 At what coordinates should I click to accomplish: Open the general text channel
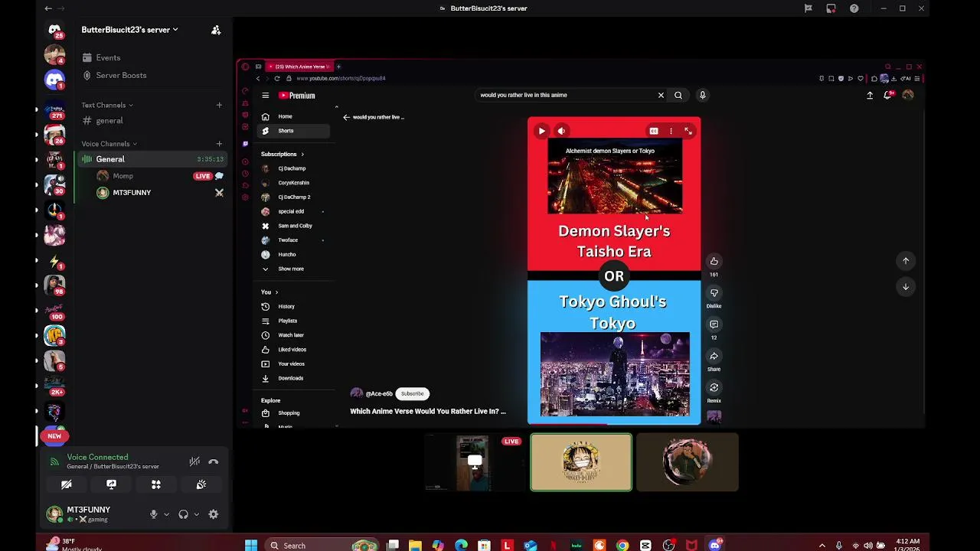[109, 121]
